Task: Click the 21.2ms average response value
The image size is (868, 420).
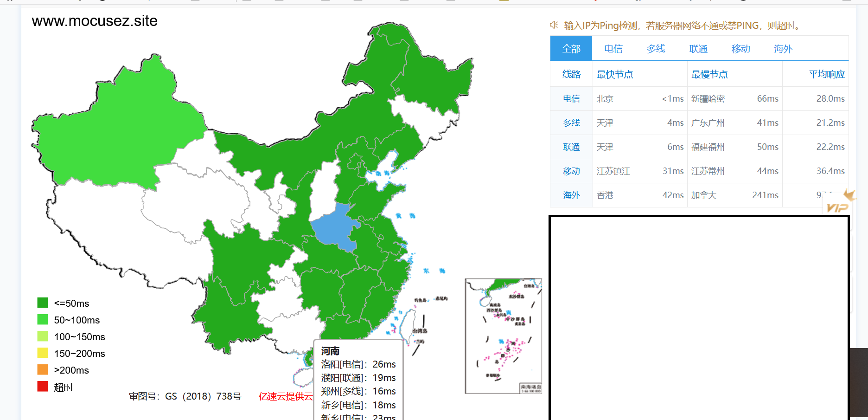Action: tap(830, 123)
